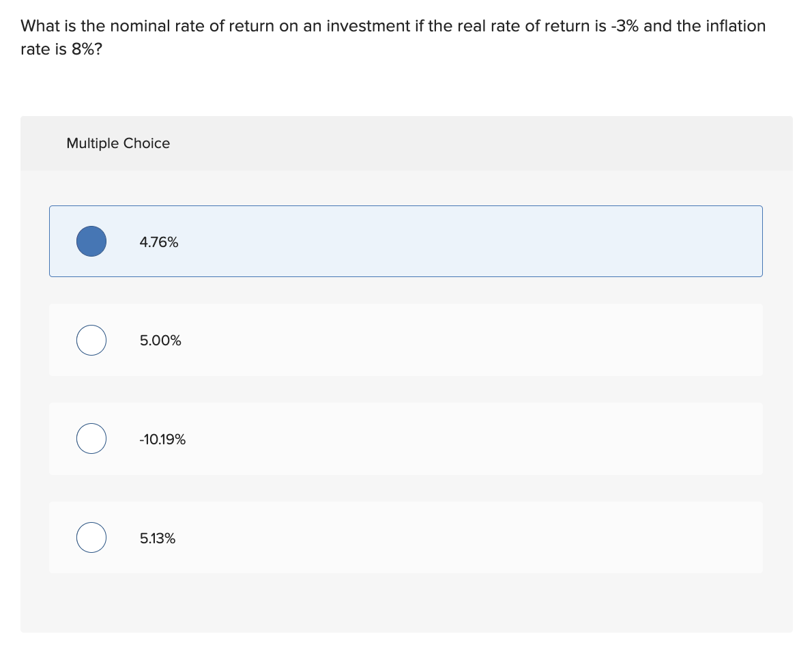Click the 5.00% answer label

pos(160,341)
